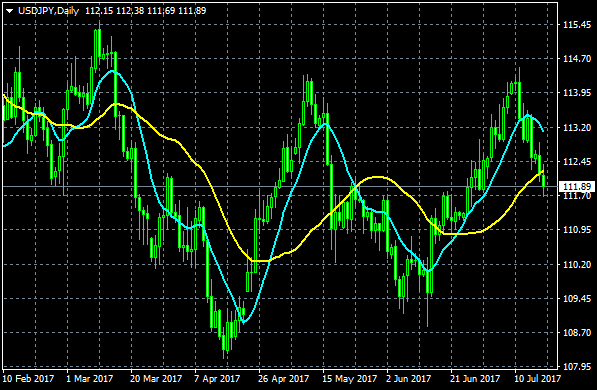Click the 1 Mar 2017 date label
The image size is (597, 390).
90,379
